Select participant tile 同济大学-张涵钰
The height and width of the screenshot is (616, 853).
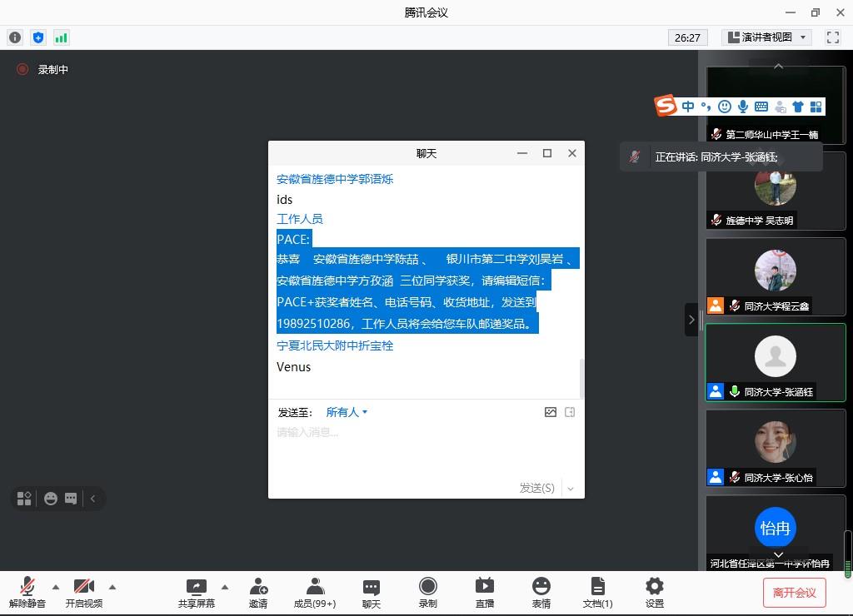click(776, 363)
